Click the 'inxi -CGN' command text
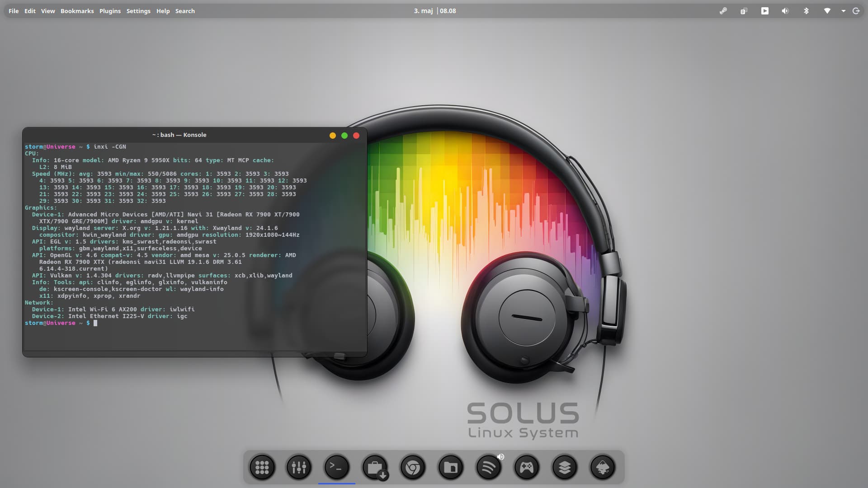 point(110,147)
